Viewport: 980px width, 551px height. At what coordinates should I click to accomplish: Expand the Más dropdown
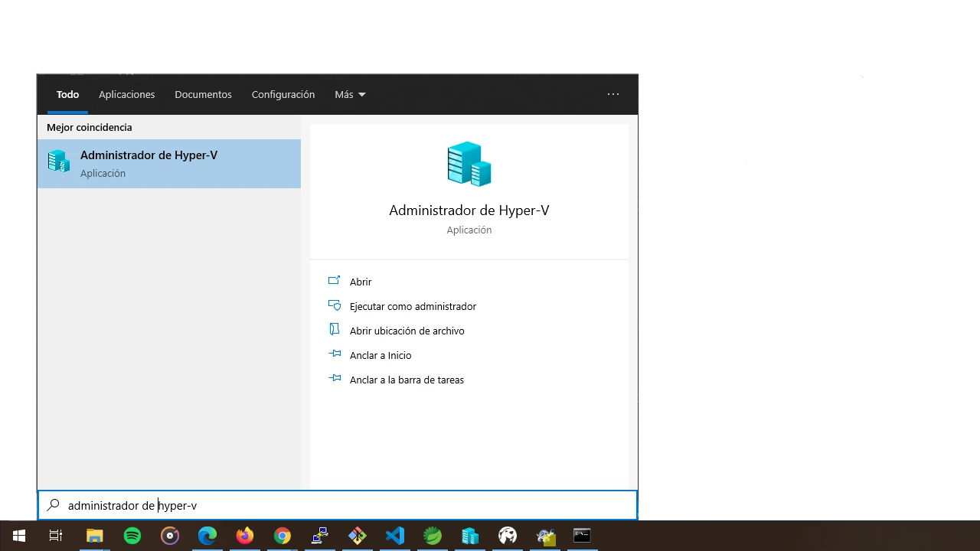(350, 94)
